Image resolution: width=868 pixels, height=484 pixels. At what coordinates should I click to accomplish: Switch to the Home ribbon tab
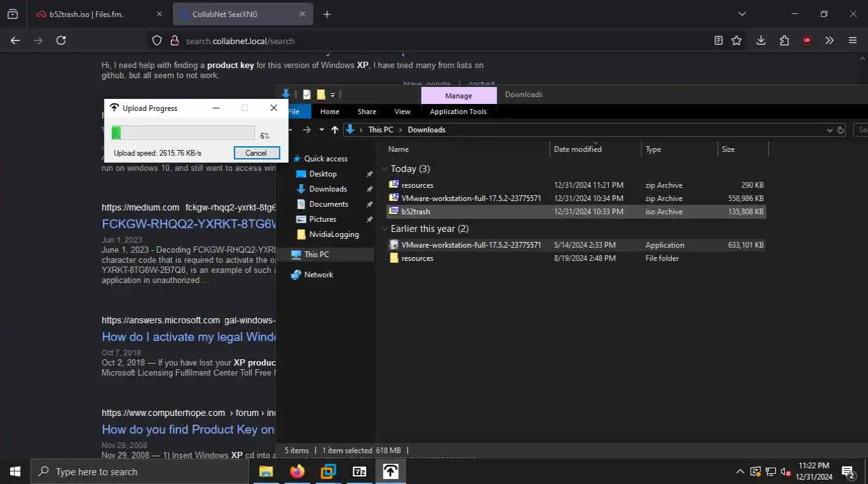coord(329,112)
